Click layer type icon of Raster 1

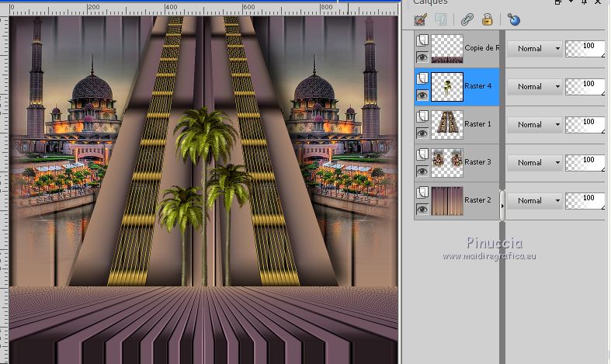[422, 116]
